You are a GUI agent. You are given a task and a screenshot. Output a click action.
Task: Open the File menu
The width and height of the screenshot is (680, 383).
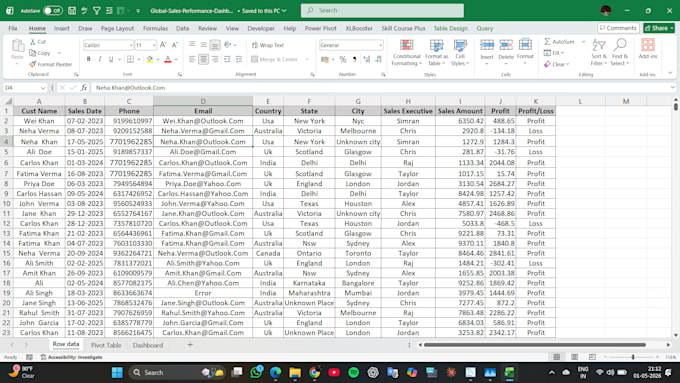[x=13, y=28]
